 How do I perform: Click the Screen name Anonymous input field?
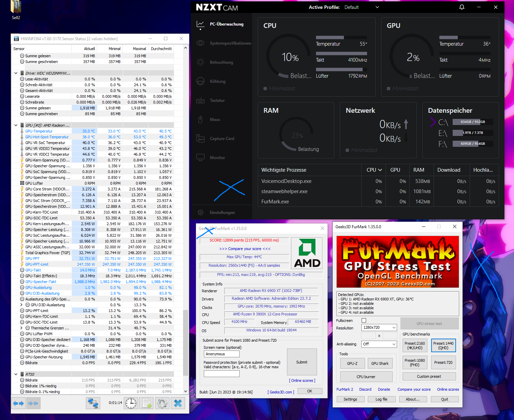(x=222, y=354)
